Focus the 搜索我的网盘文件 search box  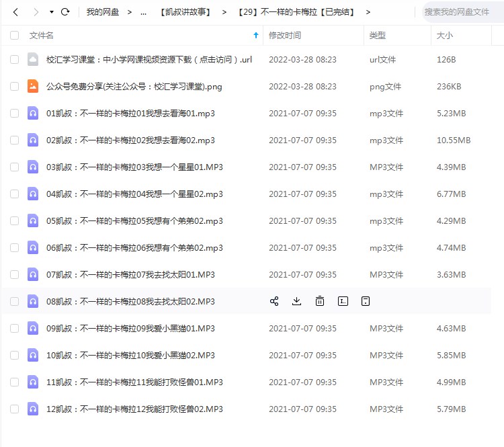pos(462,12)
